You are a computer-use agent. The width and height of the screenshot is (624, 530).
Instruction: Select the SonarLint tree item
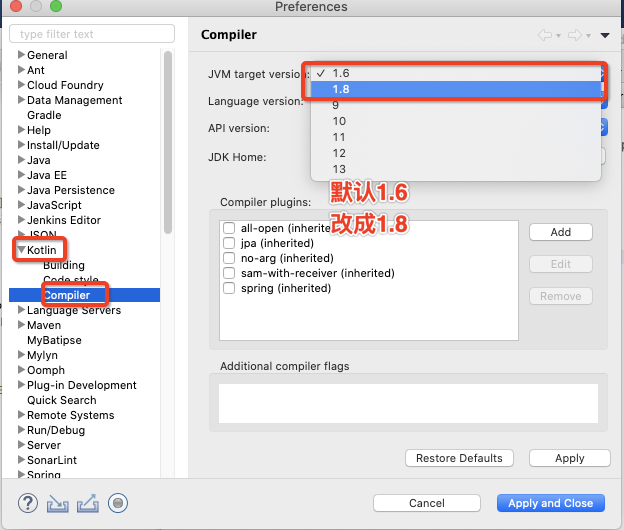[x=52, y=460]
